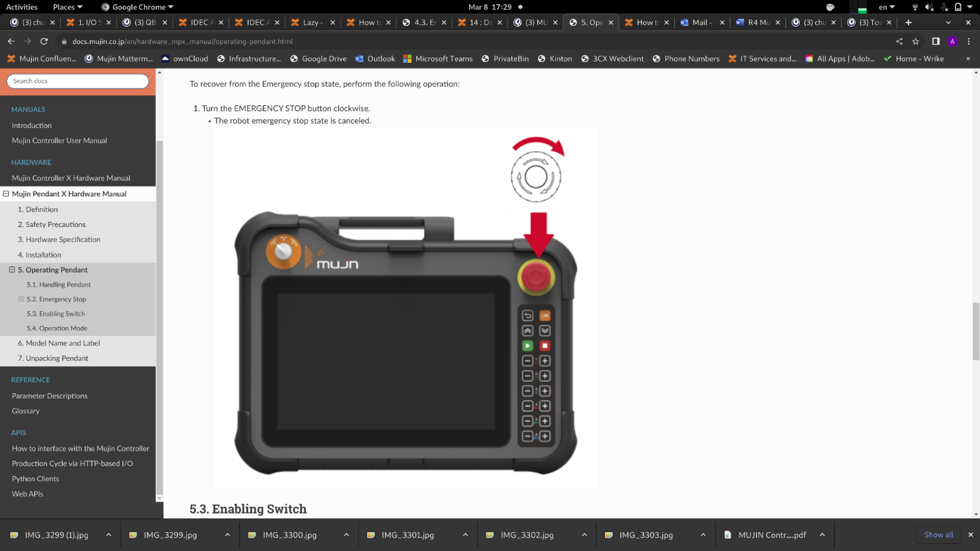This screenshot has height=551, width=980.
Task: Open options for MUJIN Contr....pdf download
Action: click(x=822, y=535)
